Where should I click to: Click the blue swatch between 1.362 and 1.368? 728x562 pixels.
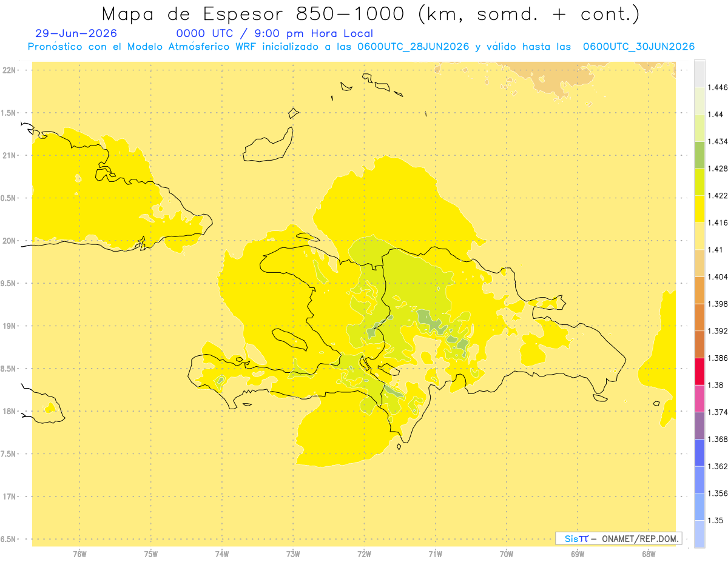(x=699, y=452)
